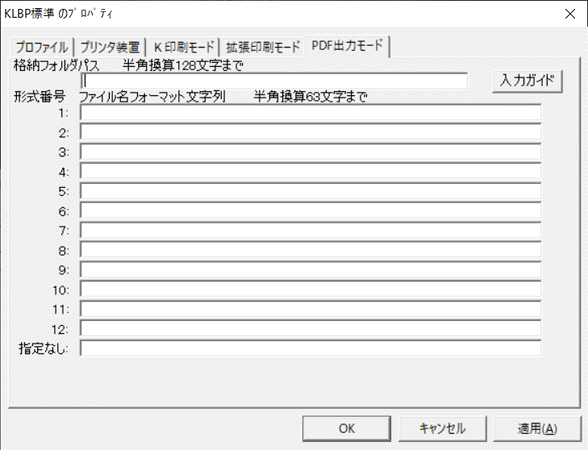Open the 入力ガイド button
The width and height of the screenshot is (588, 450).
point(527,81)
